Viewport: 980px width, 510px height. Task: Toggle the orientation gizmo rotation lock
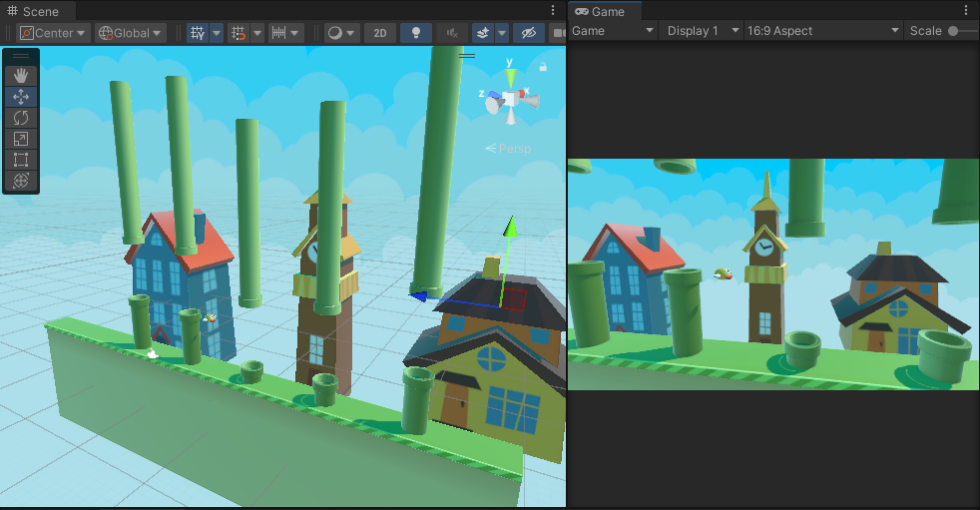point(543,66)
